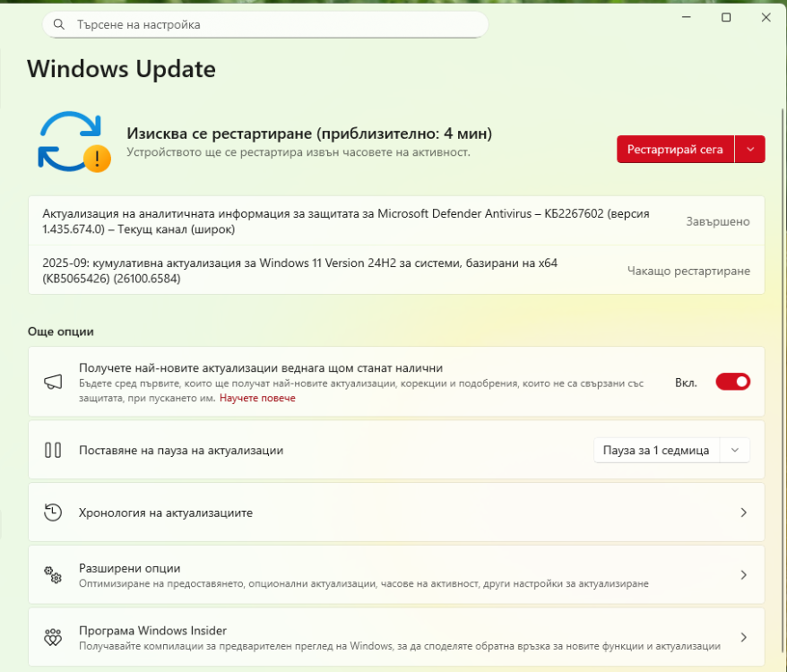Click the gears icon for advanced options
This screenshot has height=672, width=787.
coord(53,574)
